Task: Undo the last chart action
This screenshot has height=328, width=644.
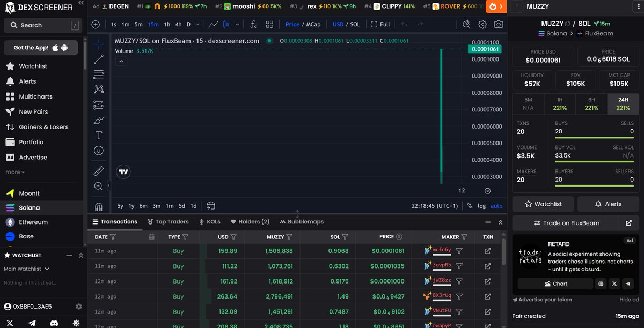Action: (405, 24)
